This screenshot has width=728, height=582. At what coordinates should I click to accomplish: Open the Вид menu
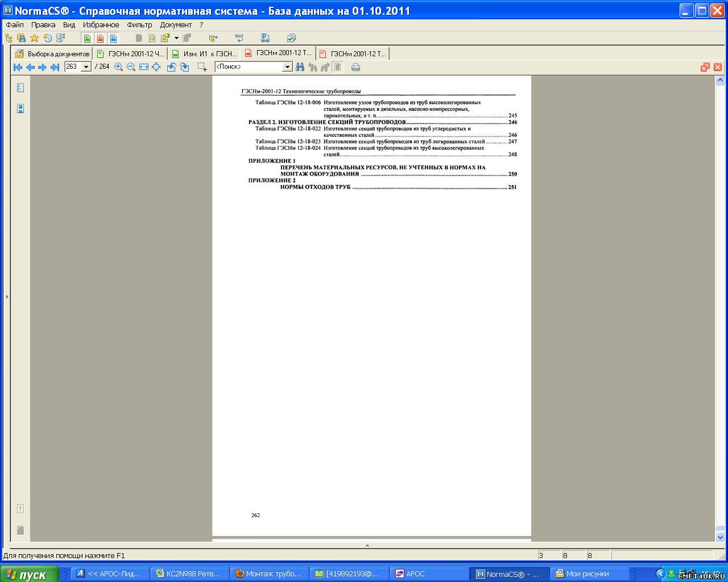(69, 25)
